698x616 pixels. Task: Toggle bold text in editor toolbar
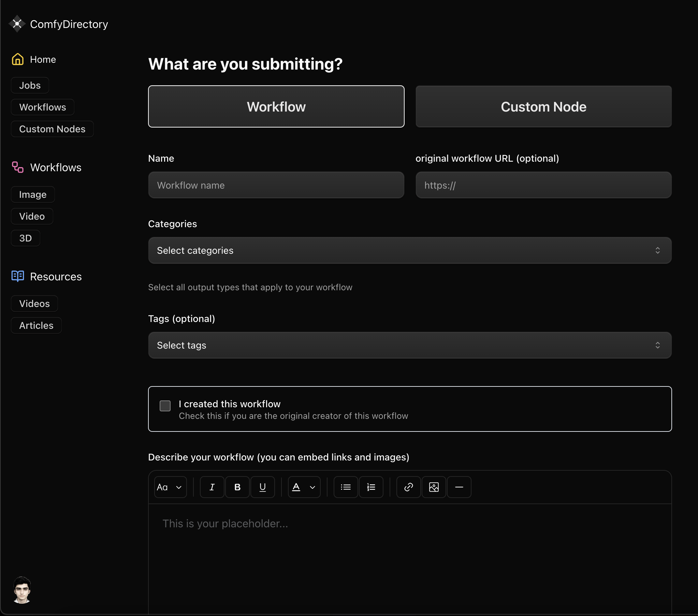(237, 487)
